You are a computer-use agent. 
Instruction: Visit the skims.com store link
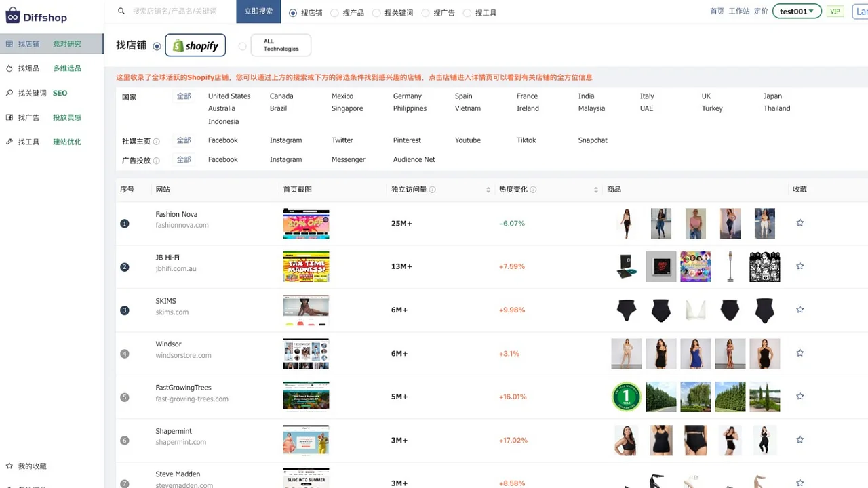click(171, 312)
